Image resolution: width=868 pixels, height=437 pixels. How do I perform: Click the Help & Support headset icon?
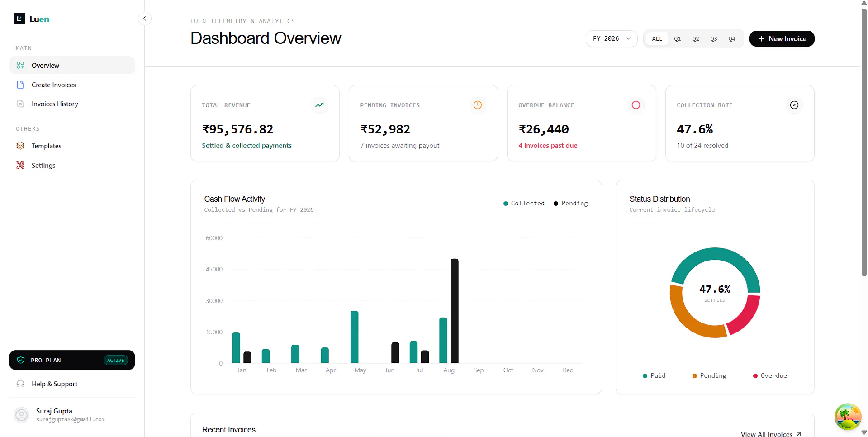coord(20,384)
